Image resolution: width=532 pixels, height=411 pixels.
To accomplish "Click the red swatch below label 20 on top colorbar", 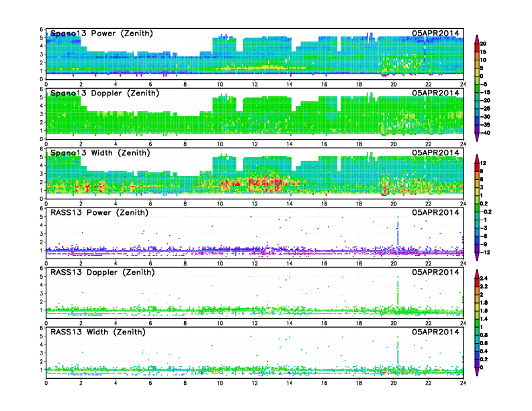I will click(477, 48).
